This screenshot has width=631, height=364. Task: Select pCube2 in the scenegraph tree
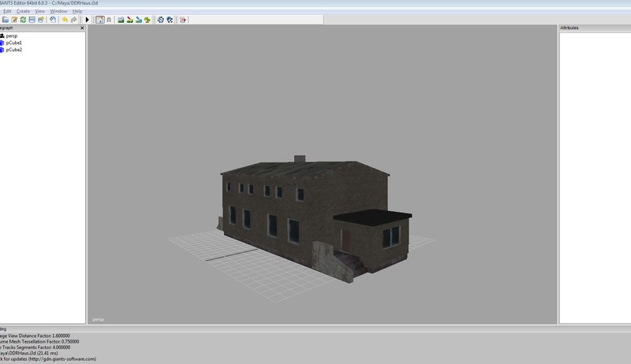(x=13, y=50)
